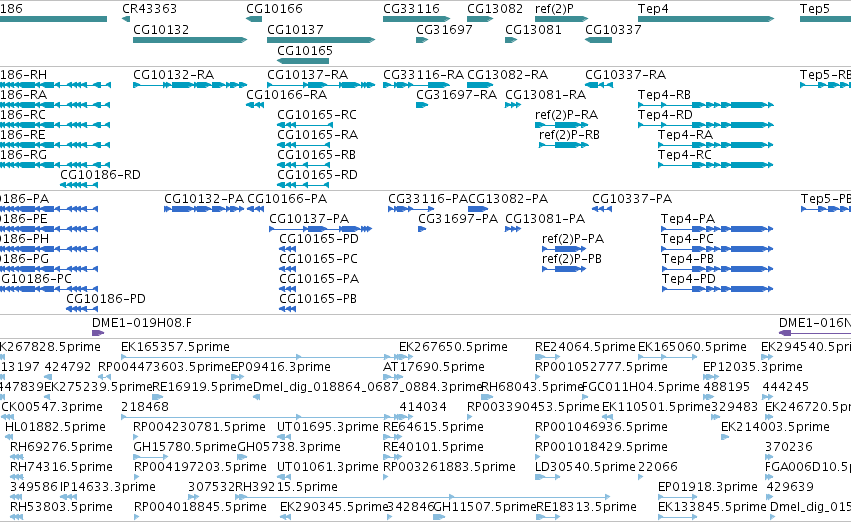Click the CG10166-PA protein label
The image size is (851, 522).
pos(287,199)
